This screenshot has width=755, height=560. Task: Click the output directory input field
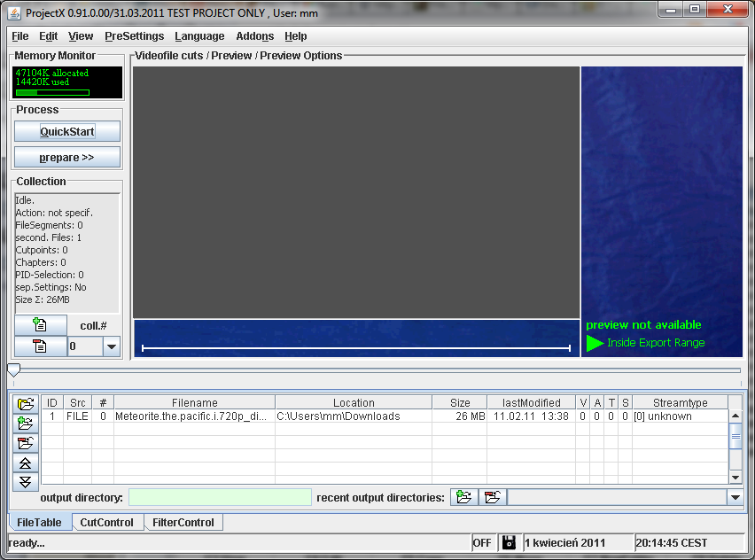(x=220, y=497)
